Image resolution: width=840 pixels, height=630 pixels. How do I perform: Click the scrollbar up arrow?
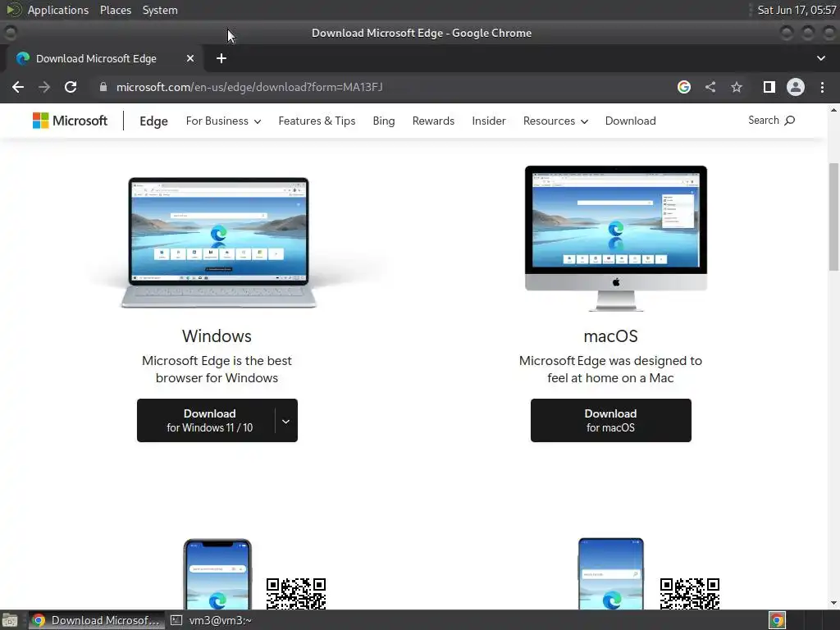(x=833, y=110)
